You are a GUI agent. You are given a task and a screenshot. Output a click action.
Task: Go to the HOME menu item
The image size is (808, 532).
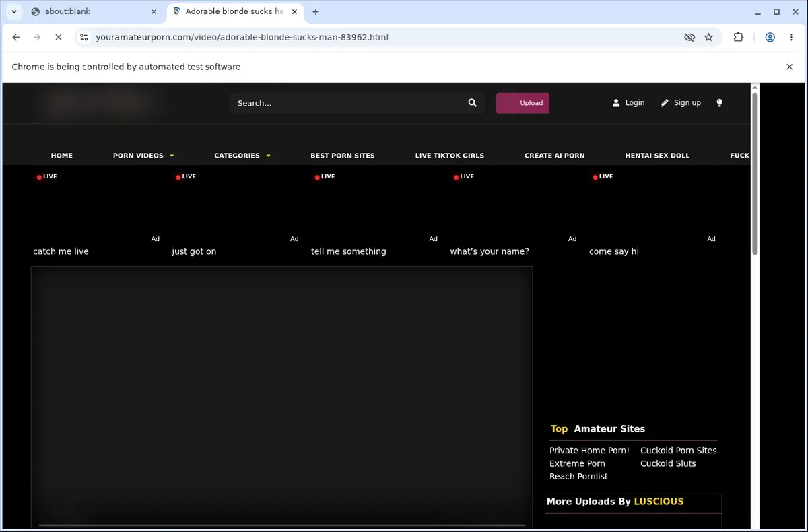click(61, 156)
